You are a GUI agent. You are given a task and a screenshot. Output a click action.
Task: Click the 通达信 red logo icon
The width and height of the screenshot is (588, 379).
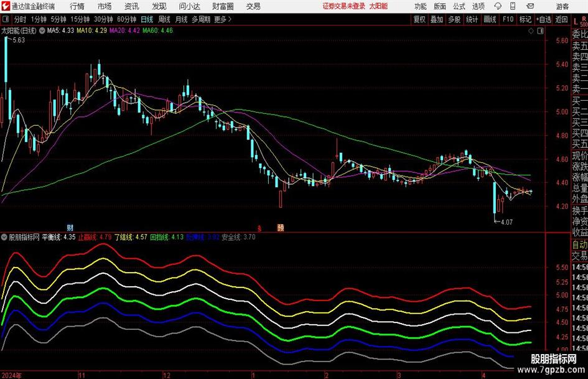5,6
